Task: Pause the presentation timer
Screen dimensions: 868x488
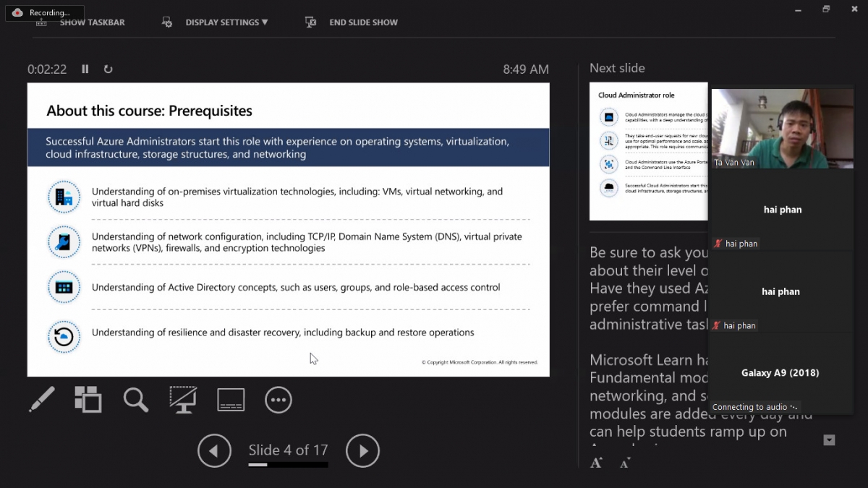Action: [x=85, y=69]
